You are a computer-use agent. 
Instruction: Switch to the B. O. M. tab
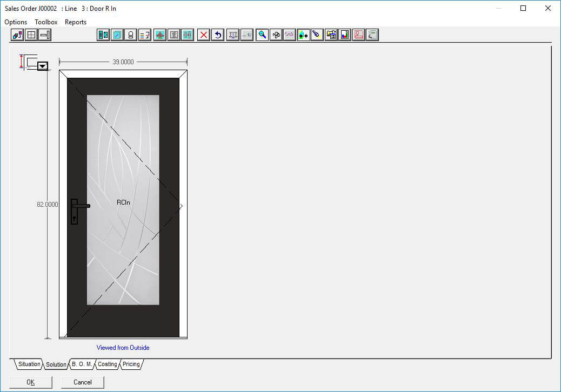(x=82, y=364)
